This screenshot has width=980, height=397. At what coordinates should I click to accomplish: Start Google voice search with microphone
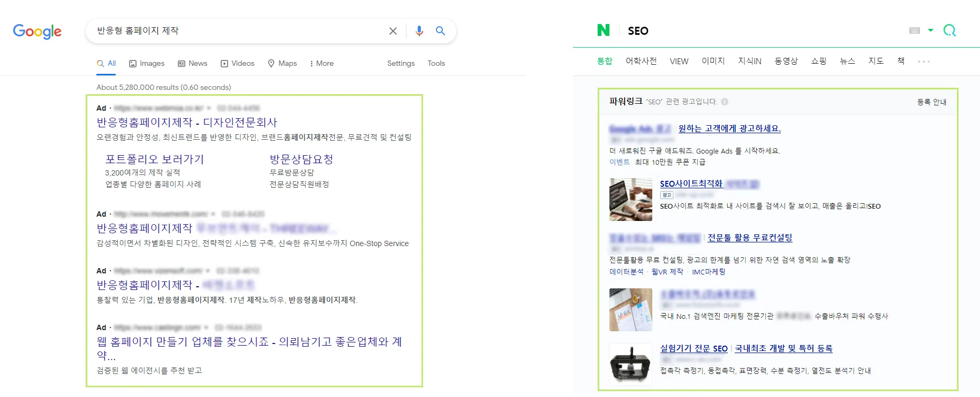(419, 31)
